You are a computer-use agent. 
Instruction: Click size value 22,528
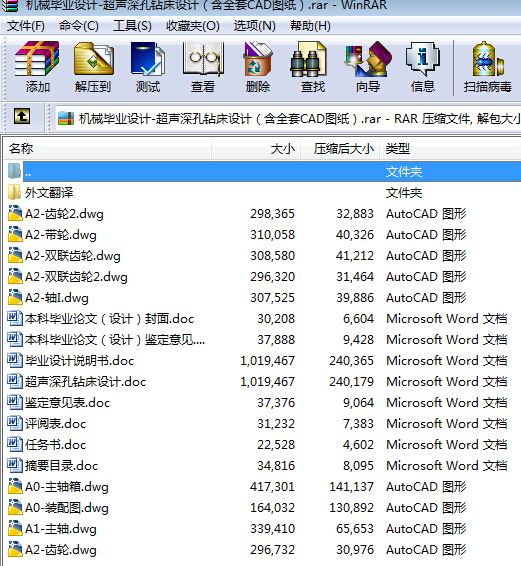[276, 444]
